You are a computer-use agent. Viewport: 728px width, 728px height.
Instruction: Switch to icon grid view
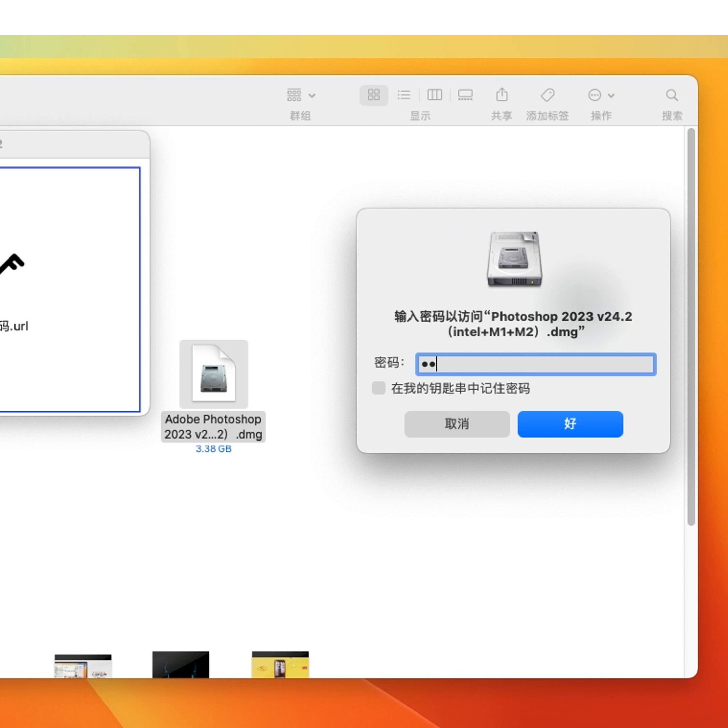point(373,95)
